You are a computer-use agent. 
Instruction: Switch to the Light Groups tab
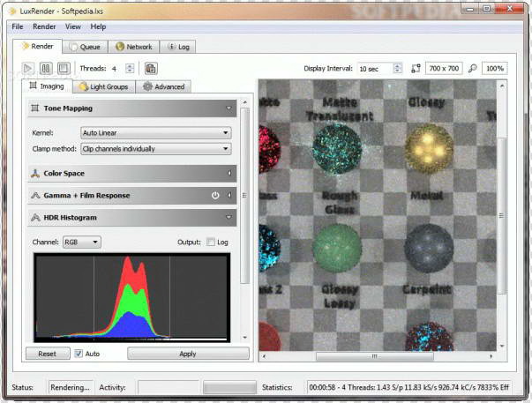pos(106,86)
